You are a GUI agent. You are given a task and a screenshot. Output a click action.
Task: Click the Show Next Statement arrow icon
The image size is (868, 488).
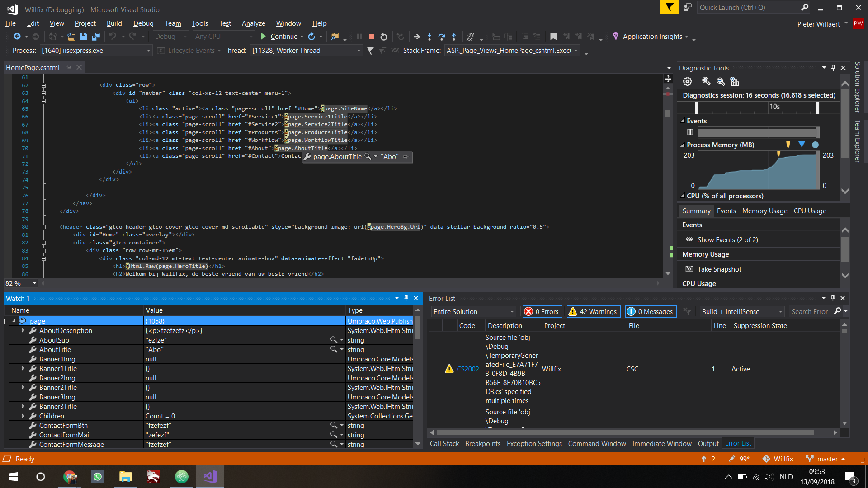pyautogui.click(x=417, y=37)
